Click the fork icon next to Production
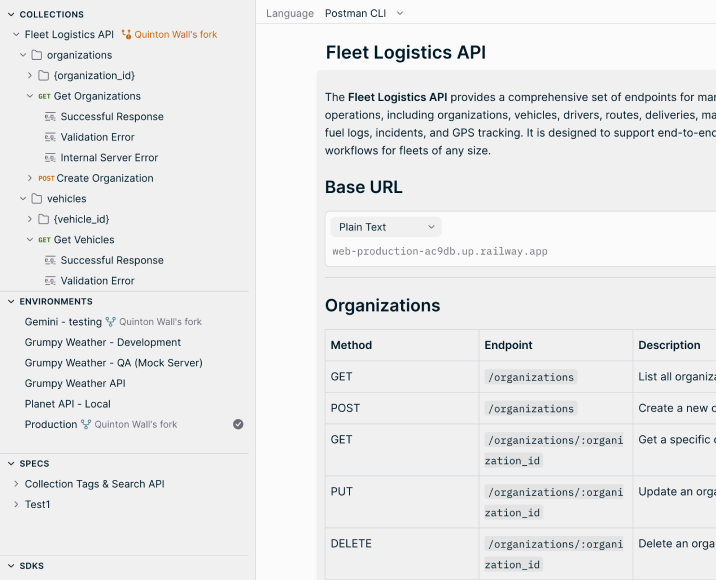 86,425
